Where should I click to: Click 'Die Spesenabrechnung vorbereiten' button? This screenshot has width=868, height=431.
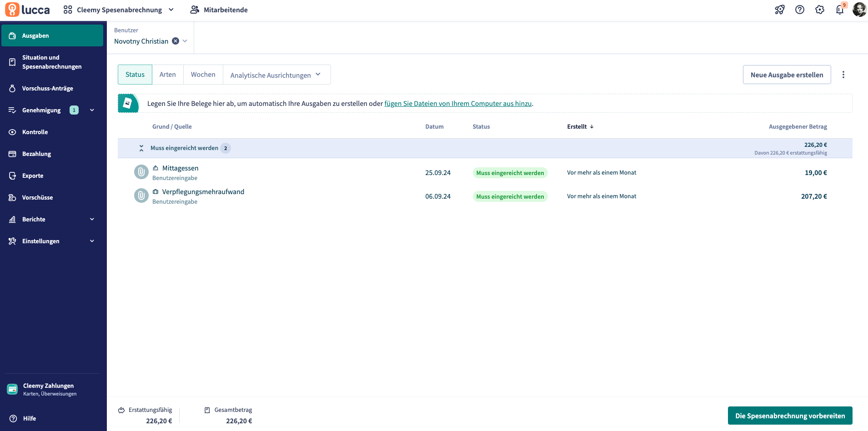point(790,416)
